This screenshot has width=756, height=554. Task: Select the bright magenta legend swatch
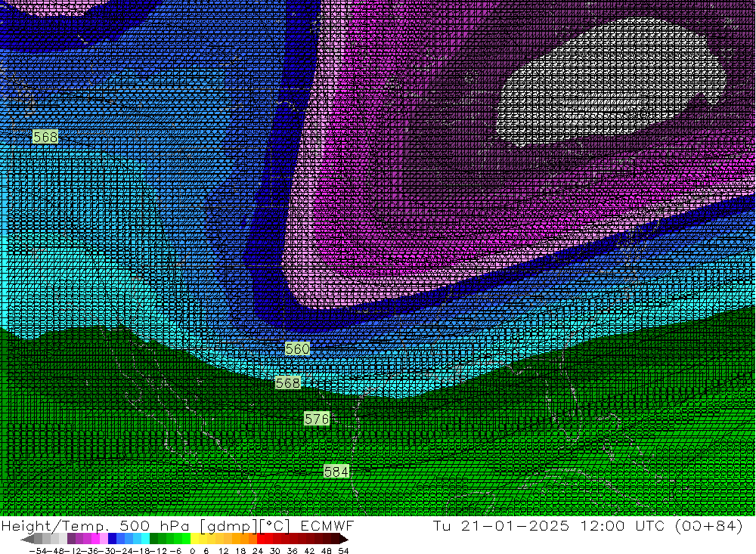(x=96, y=539)
